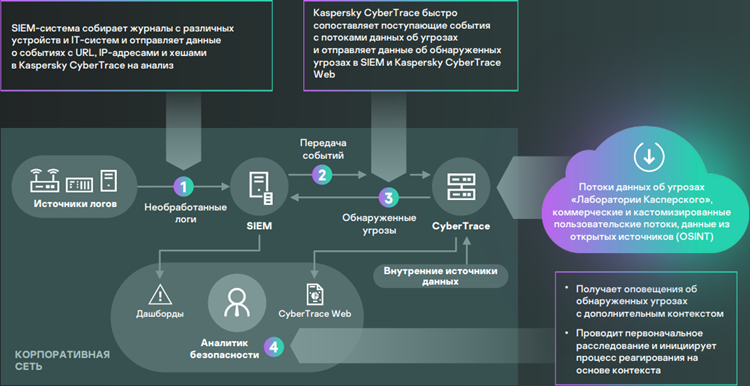Screen dimensions: 750x386
Task: Open the Дашборды warning triangle icon
Action: (160, 295)
